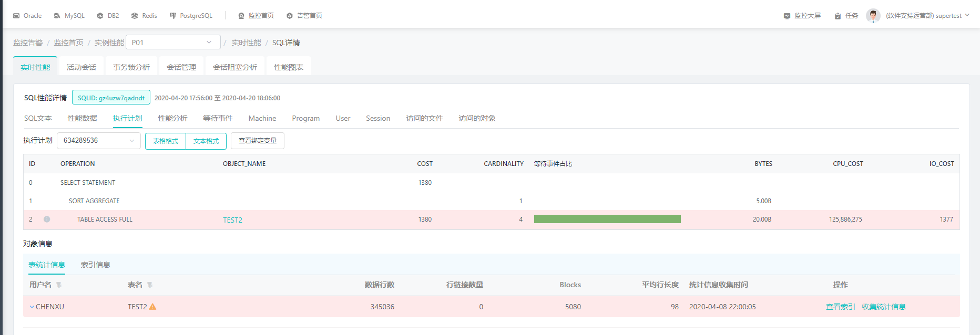The width and height of the screenshot is (980, 335).
Task: Switch to the 会话管理 tab
Action: point(181,67)
